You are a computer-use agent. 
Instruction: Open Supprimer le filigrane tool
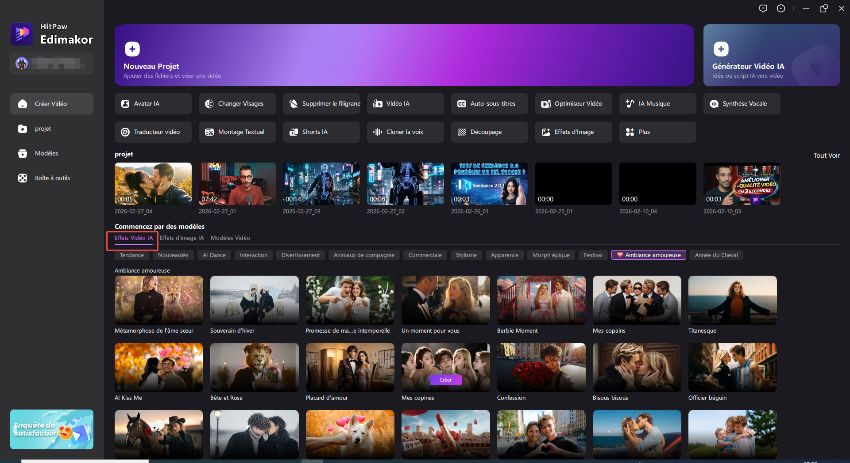click(x=321, y=104)
